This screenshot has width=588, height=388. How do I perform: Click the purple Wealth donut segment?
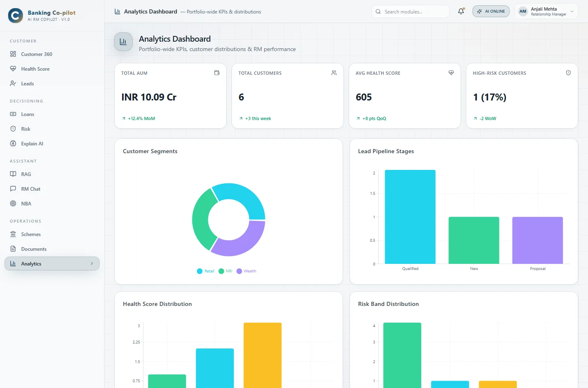pyautogui.click(x=243, y=244)
